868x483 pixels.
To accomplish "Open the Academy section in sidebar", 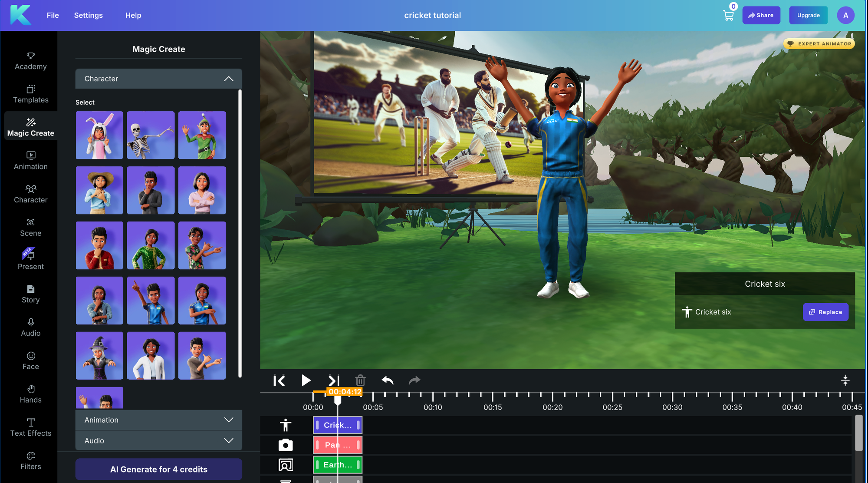I will pos(30,61).
